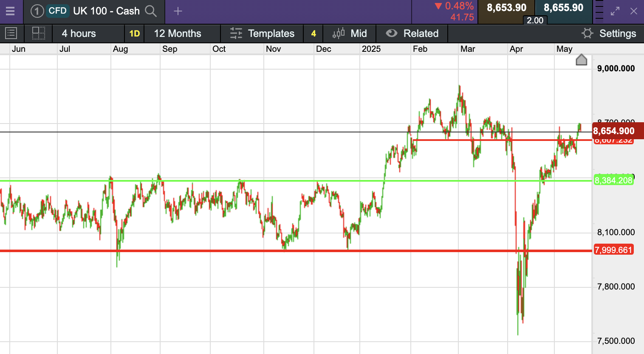Toggle the Related instruments view

[412, 34]
